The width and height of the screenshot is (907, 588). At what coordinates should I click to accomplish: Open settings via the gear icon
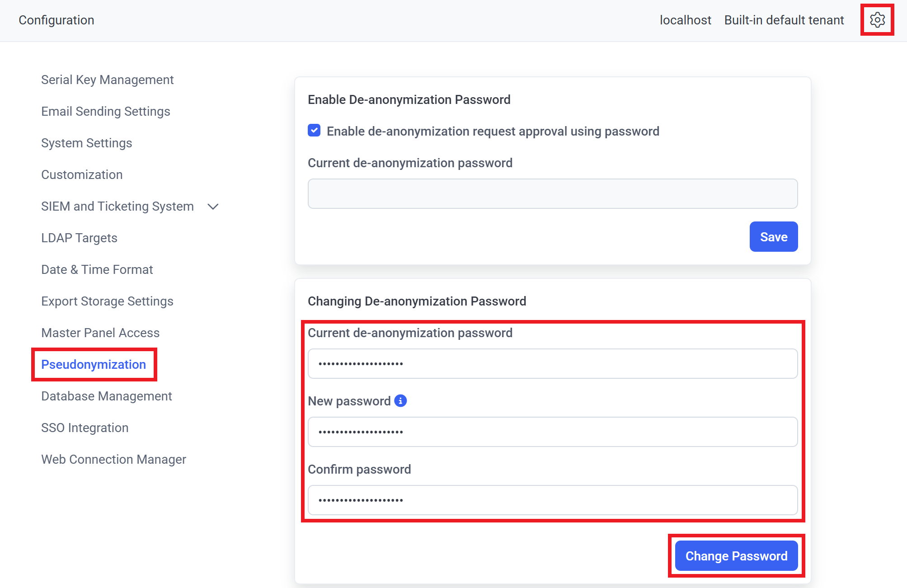[x=877, y=20]
